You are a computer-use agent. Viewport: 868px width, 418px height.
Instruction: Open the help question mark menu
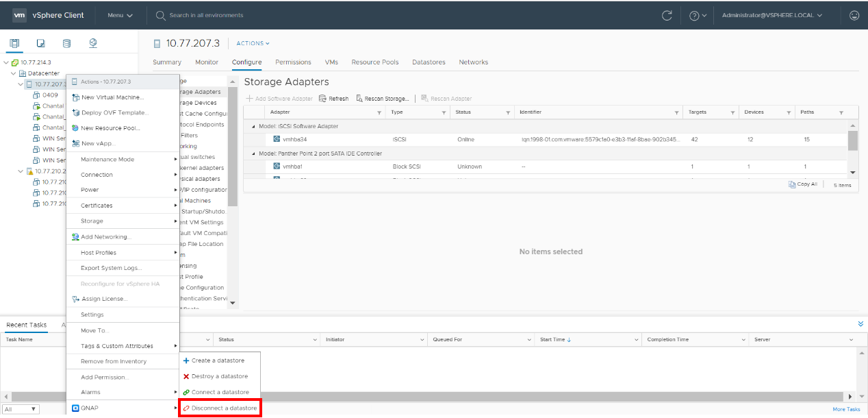(x=698, y=15)
